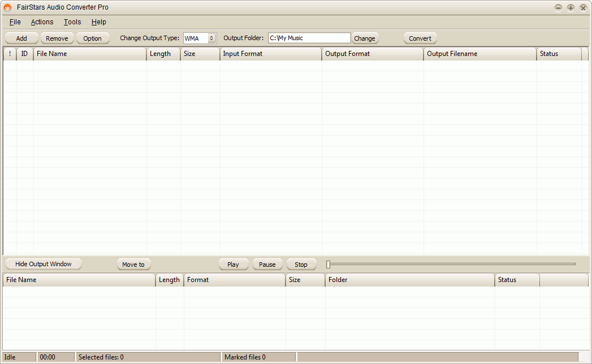The width and height of the screenshot is (592, 364).
Task: Click the Move to button
Action: (x=133, y=264)
